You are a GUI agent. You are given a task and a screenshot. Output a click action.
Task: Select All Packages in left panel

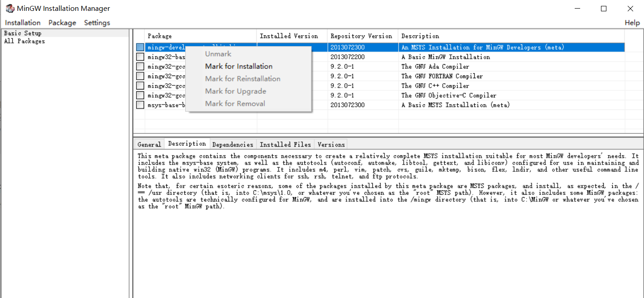(x=24, y=41)
